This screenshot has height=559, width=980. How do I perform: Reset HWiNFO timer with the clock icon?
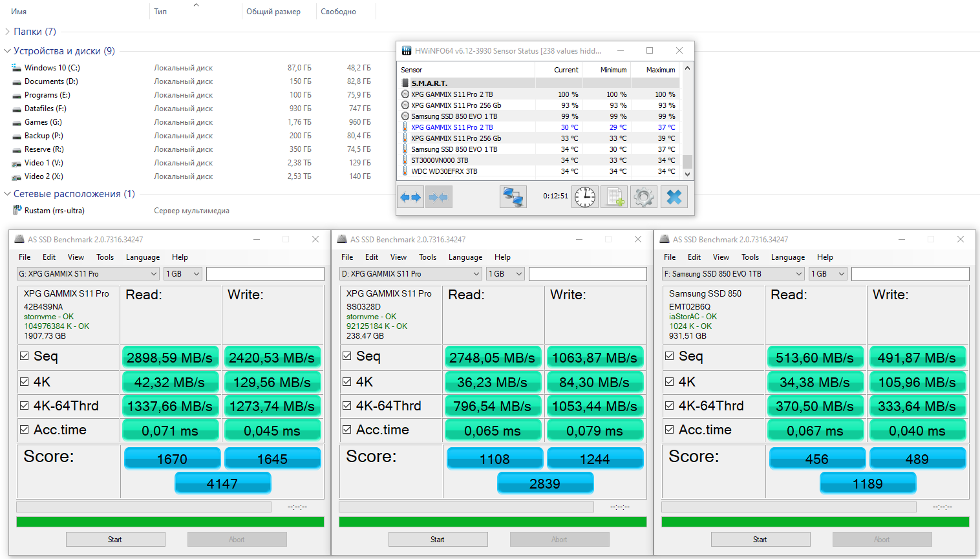pos(586,197)
